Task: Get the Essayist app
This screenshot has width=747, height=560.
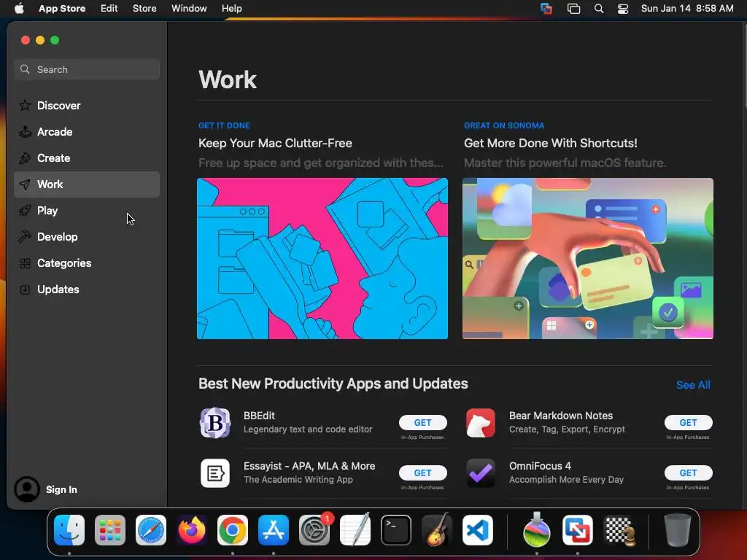Action: pos(422,472)
